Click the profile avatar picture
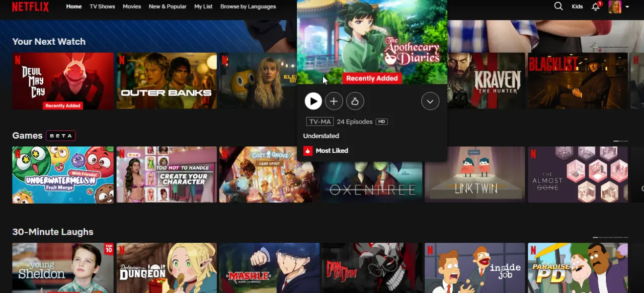Screen dimensions: 644x293 [615, 7]
